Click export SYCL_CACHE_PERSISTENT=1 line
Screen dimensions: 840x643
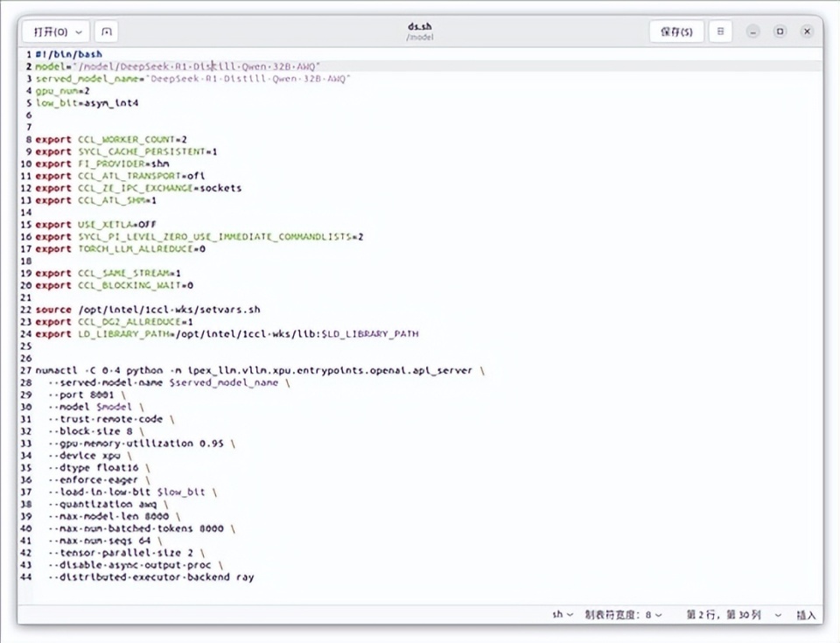click(x=126, y=151)
